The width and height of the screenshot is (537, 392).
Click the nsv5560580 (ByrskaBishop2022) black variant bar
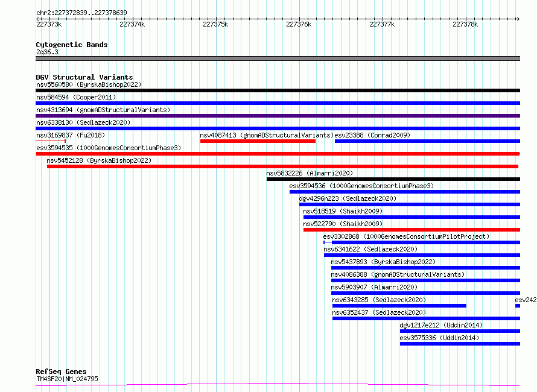tap(278, 90)
